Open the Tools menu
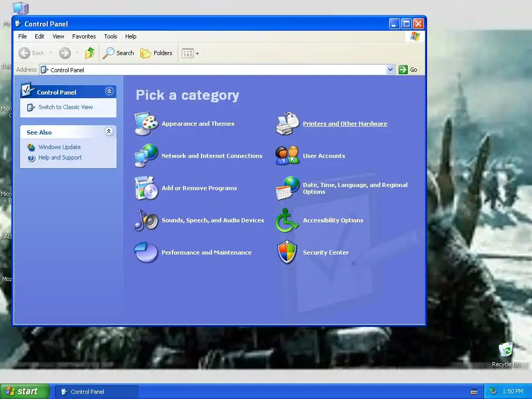Screen dimensions: 532x399 (x=111, y=36)
